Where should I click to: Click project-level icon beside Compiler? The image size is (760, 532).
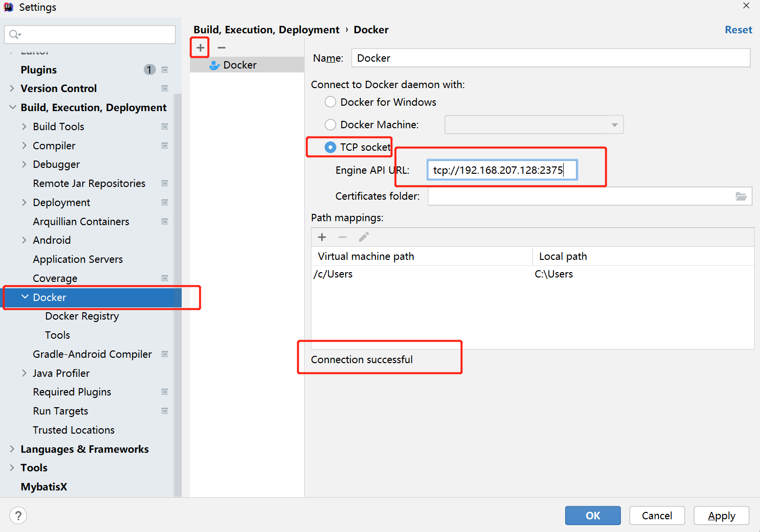point(165,146)
